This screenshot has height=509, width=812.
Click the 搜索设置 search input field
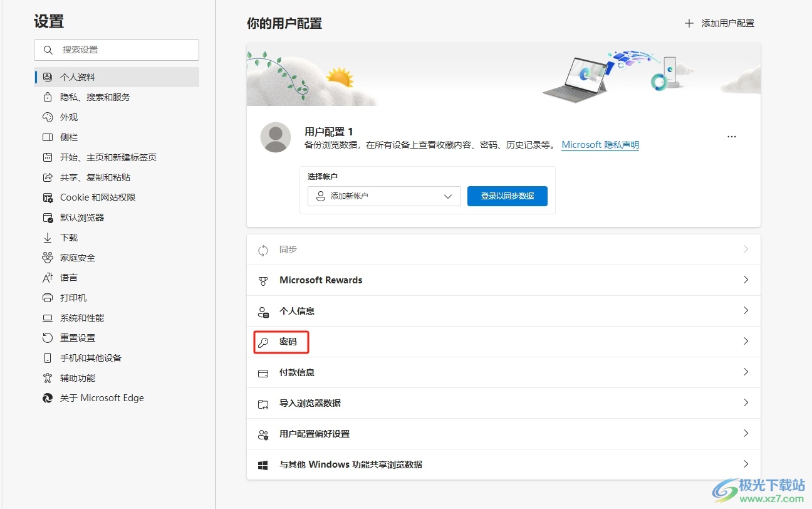click(x=117, y=50)
